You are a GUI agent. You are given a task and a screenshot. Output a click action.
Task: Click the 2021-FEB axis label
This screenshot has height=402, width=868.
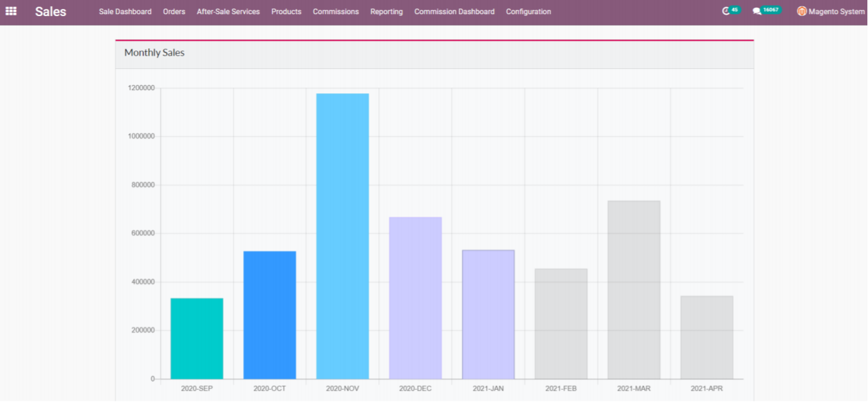point(561,388)
